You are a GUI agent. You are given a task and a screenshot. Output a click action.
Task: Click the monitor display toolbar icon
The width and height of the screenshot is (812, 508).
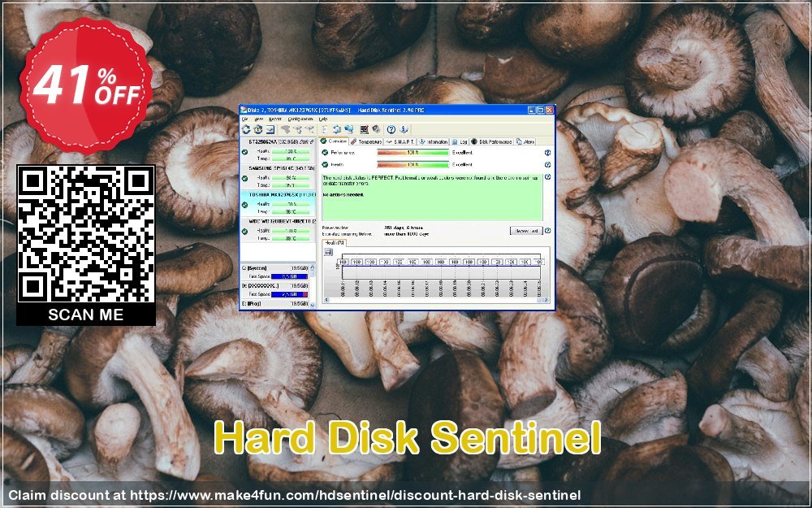click(364, 129)
